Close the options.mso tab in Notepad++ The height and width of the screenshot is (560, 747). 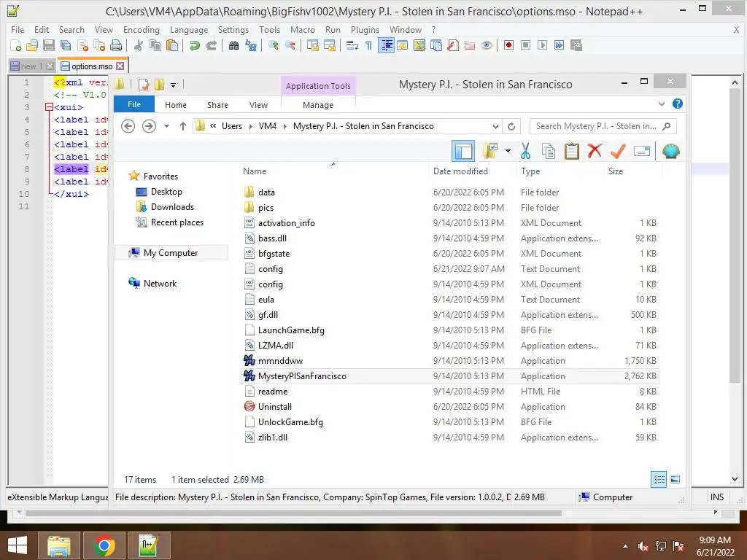pyautogui.click(x=120, y=66)
